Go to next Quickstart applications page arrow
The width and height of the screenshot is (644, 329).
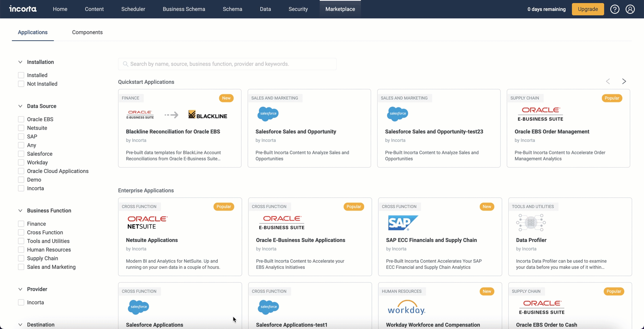point(624,81)
